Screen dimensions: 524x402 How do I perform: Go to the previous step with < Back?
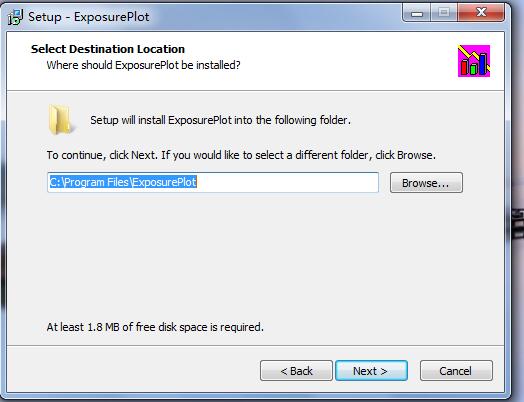coord(296,371)
